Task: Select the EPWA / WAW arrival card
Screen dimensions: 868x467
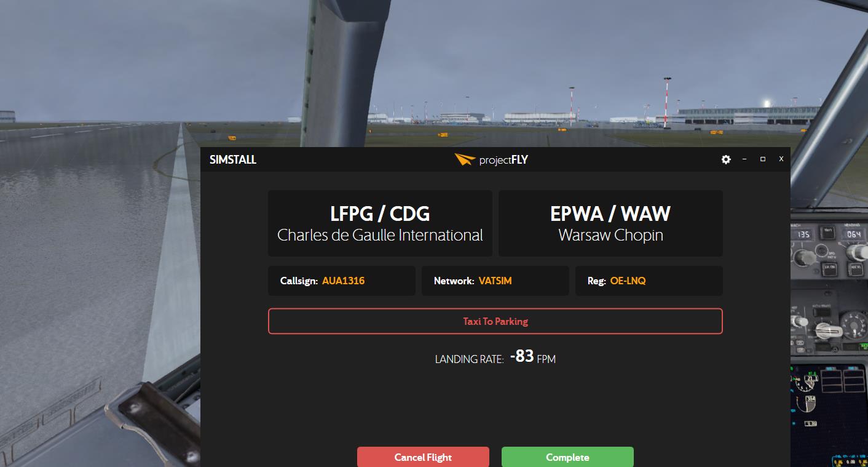Action: click(x=610, y=223)
